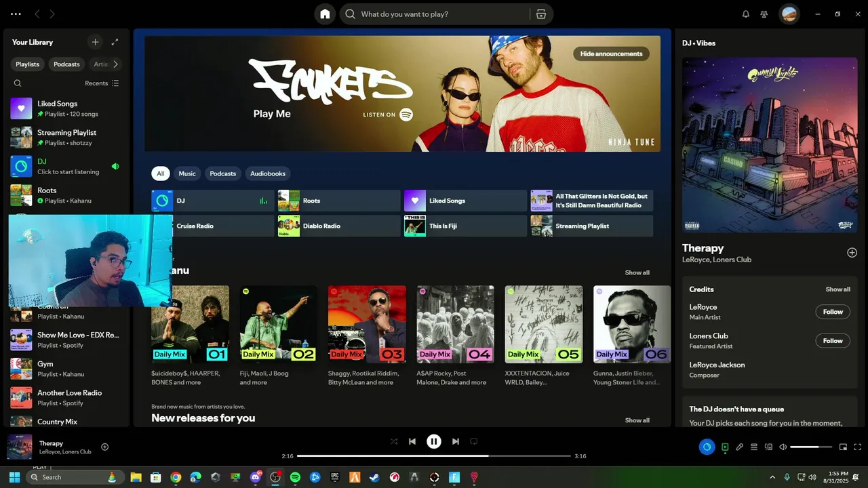The height and width of the screenshot is (488, 868).
Task: Open the three-dot app menu
Action: [16, 14]
